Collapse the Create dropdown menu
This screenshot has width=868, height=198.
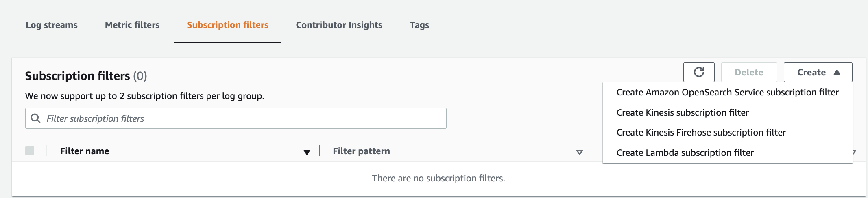(818, 72)
